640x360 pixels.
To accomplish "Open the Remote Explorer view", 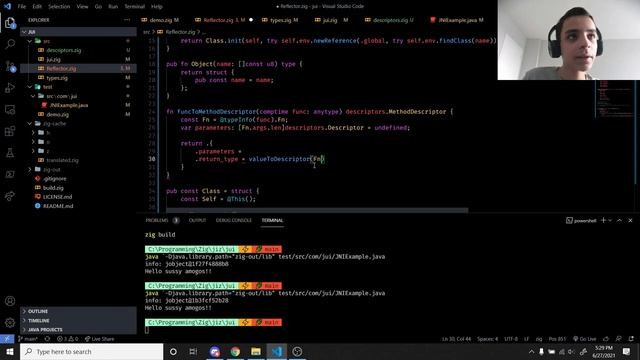I will click(10, 109).
